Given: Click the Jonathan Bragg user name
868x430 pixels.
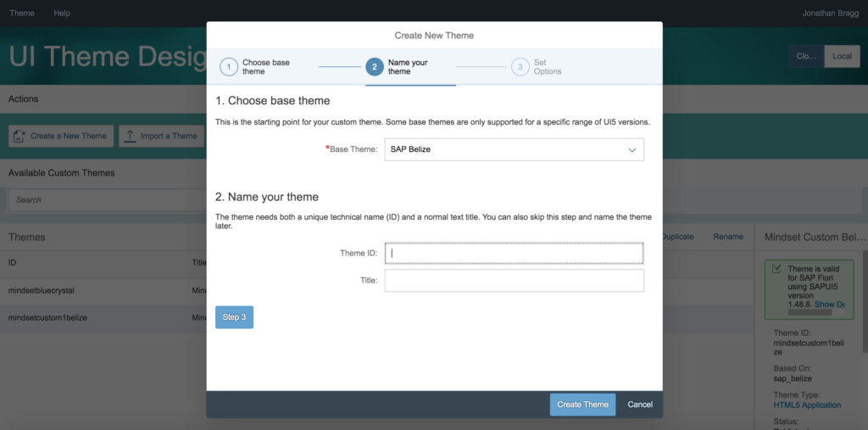Looking at the screenshot, I should click(x=831, y=13).
